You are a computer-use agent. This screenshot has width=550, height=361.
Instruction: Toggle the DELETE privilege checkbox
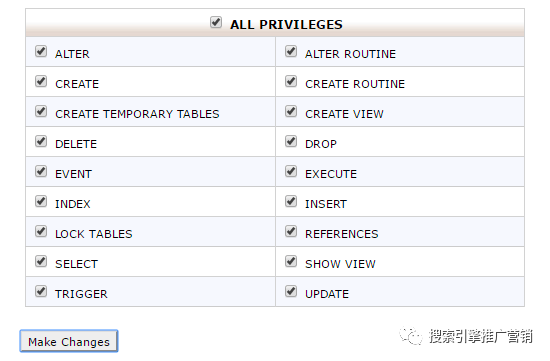click(x=41, y=141)
